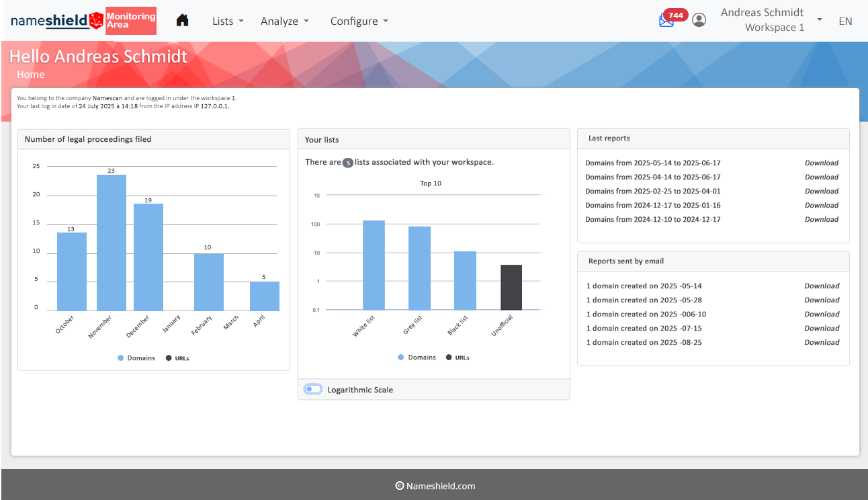Open the Configure menu

(x=359, y=21)
